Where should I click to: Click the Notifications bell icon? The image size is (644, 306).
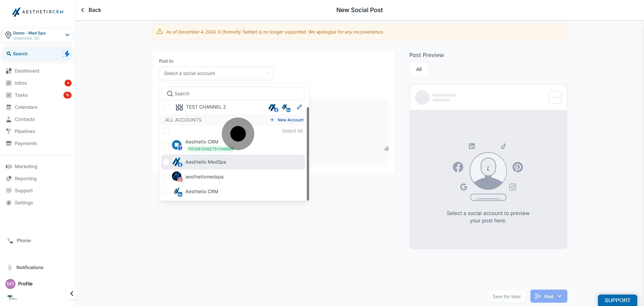click(10, 267)
